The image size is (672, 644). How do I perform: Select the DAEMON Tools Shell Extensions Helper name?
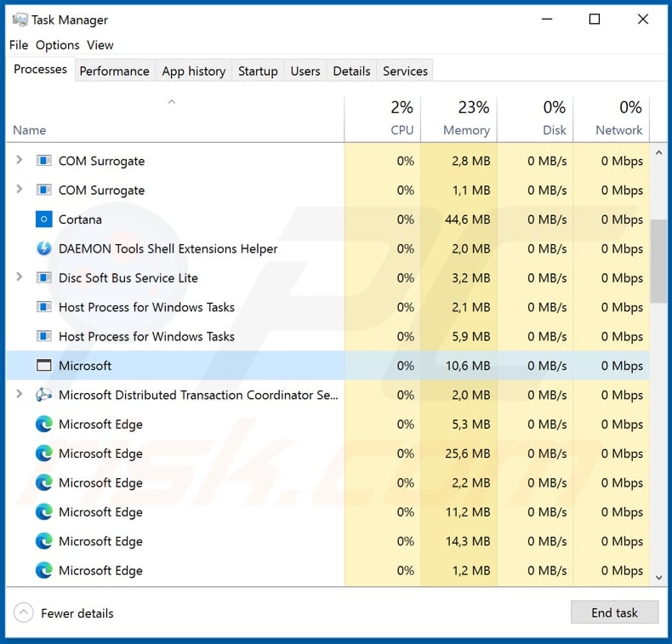tap(168, 249)
